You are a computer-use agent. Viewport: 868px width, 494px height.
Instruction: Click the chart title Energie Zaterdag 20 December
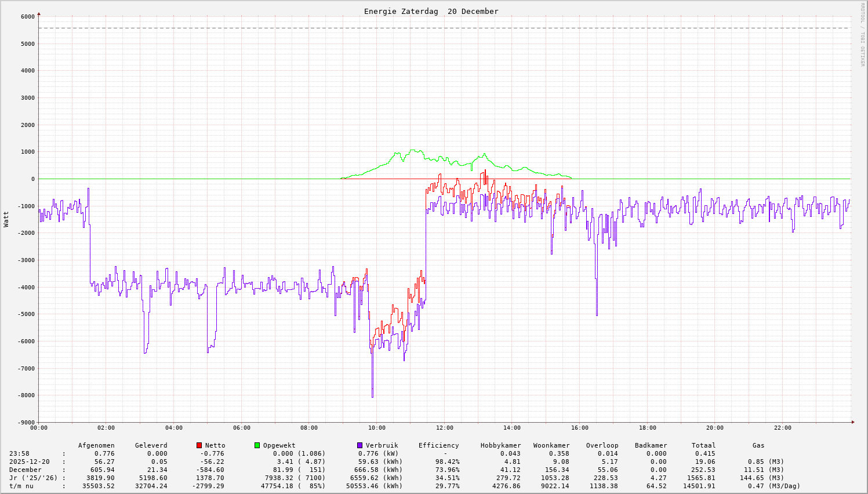431,12
